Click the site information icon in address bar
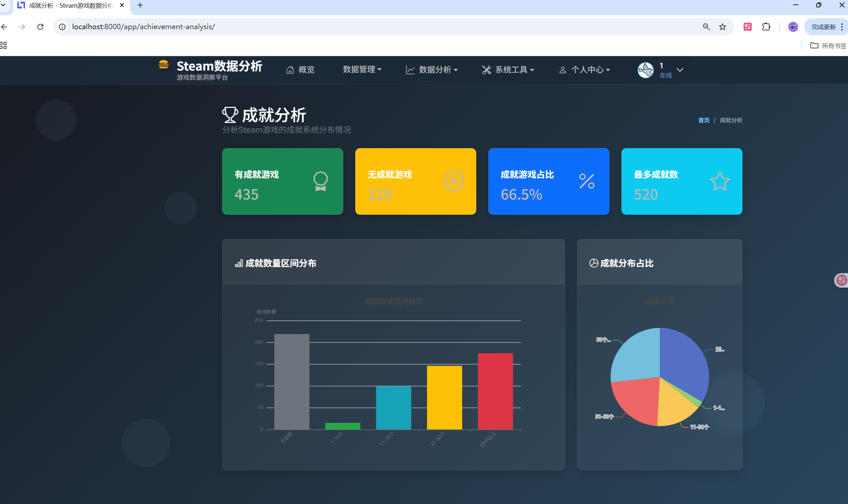The image size is (848, 504). pyautogui.click(x=62, y=27)
